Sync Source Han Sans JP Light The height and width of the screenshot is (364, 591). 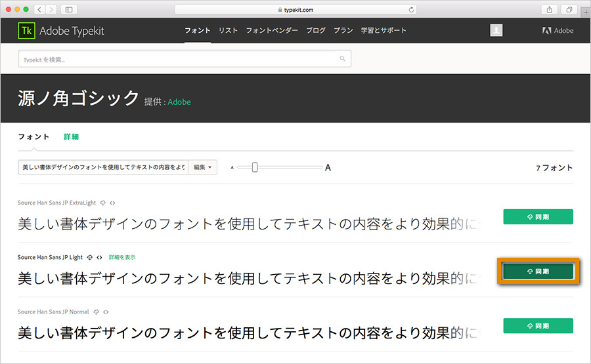[x=538, y=272]
